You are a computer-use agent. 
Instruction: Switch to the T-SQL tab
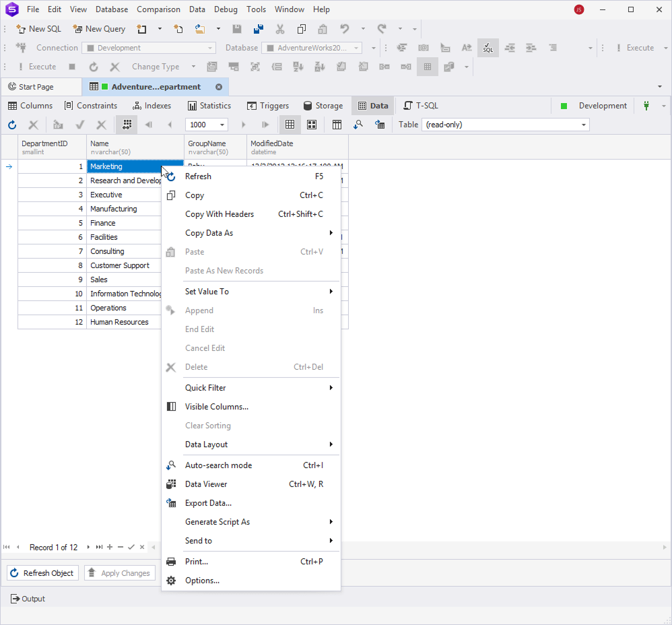point(421,106)
